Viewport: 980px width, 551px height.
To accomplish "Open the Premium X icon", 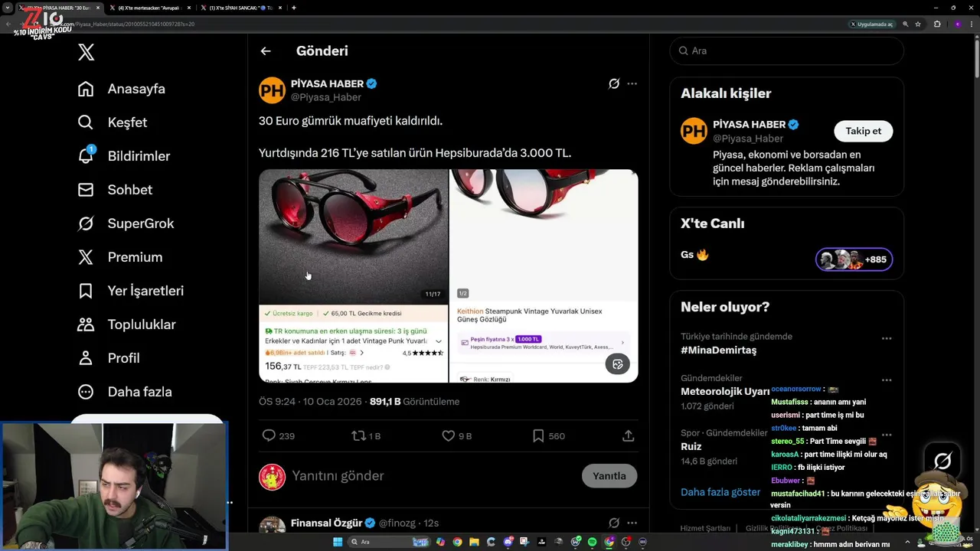I will [x=86, y=257].
